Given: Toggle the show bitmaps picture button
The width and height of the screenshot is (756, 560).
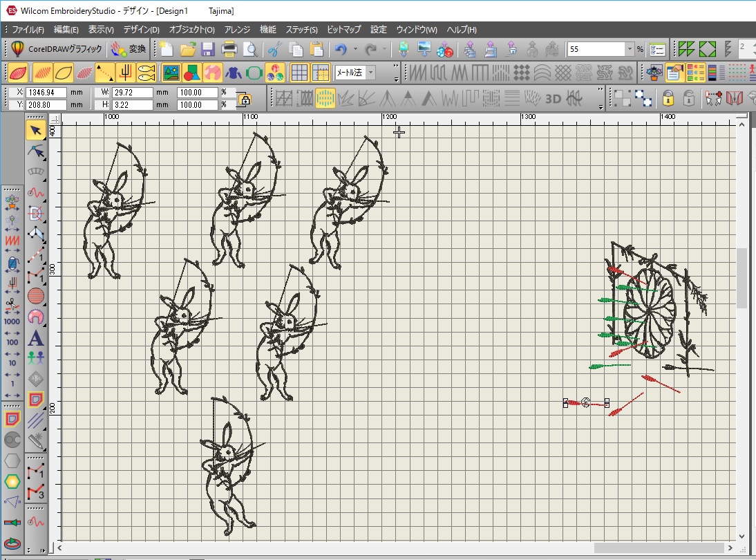Looking at the screenshot, I should [x=171, y=73].
